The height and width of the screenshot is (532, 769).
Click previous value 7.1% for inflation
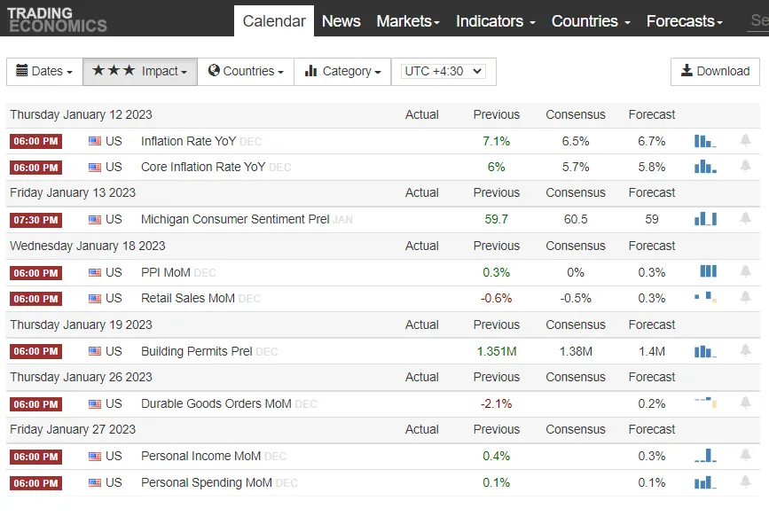[497, 141]
